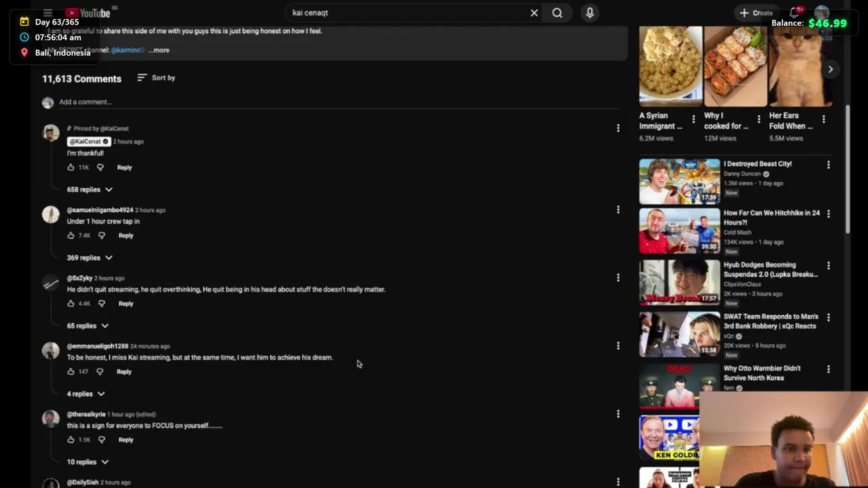Reply to emmanueligoh1288's comment
The height and width of the screenshot is (488, 868).
point(123,372)
